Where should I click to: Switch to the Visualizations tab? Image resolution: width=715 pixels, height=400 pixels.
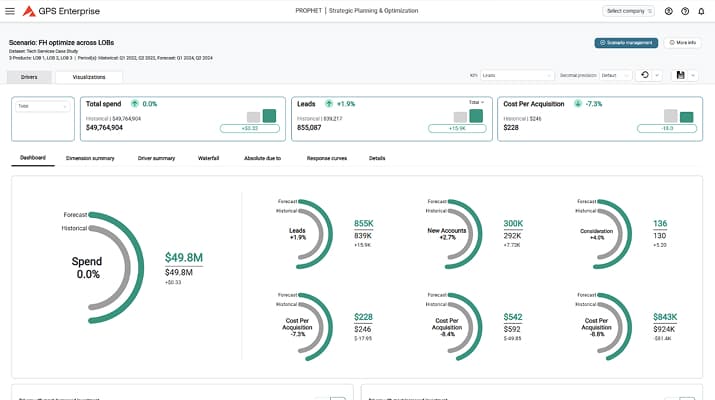(x=89, y=77)
